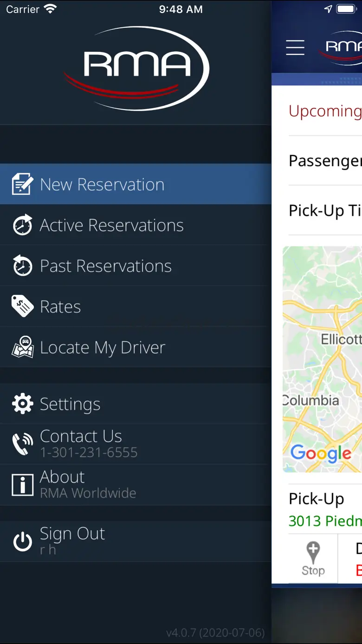Tap the RMA logo in the menu header
The image size is (362, 644).
tap(136, 68)
